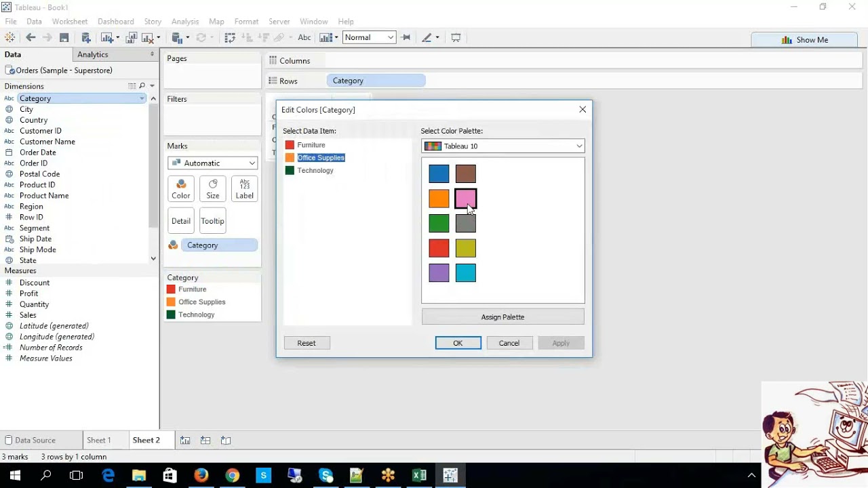Pick the brown palette swatch
This screenshot has width=868, height=488.
point(466,174)
